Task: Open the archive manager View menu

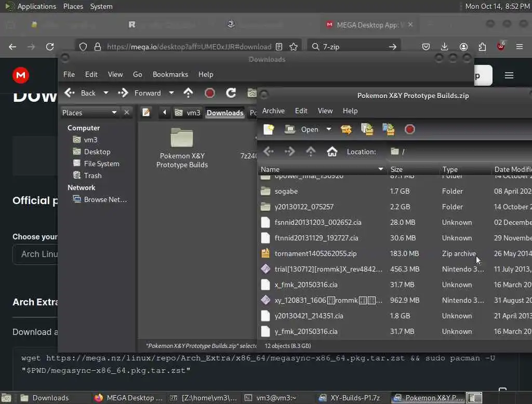Action: (325, 111)
